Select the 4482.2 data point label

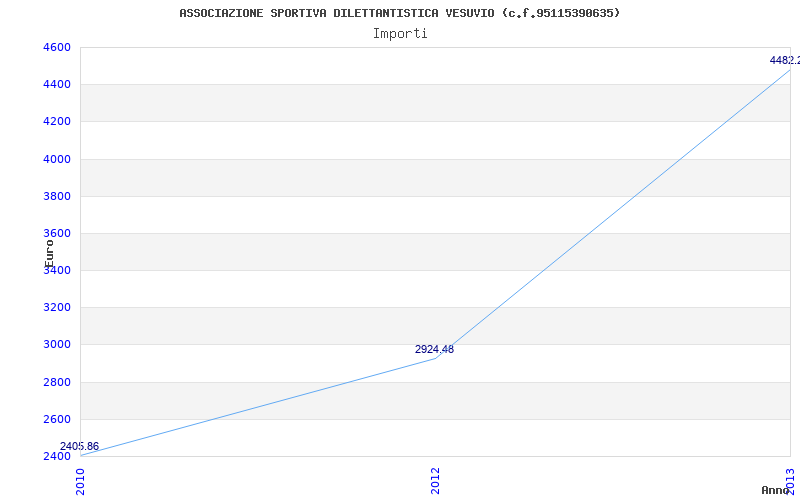coord(785,60)
